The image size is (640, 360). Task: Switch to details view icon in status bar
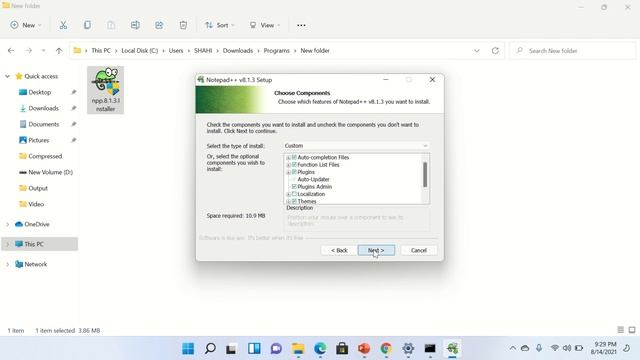click(620, 330)
